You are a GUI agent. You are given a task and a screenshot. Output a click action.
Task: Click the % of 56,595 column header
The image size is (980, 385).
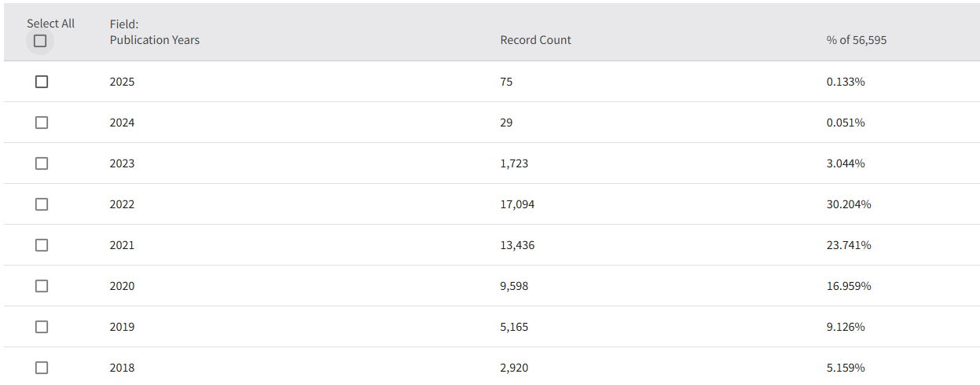click(856, 40)
